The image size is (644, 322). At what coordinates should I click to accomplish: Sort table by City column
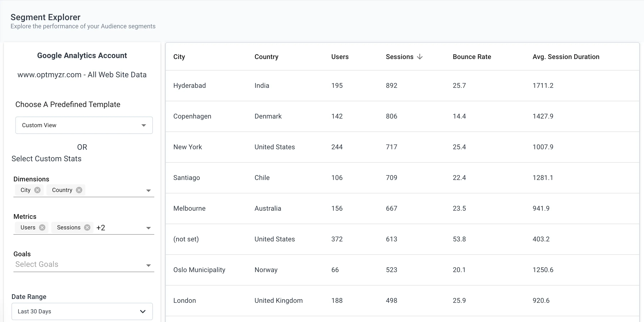pos(179,57)
